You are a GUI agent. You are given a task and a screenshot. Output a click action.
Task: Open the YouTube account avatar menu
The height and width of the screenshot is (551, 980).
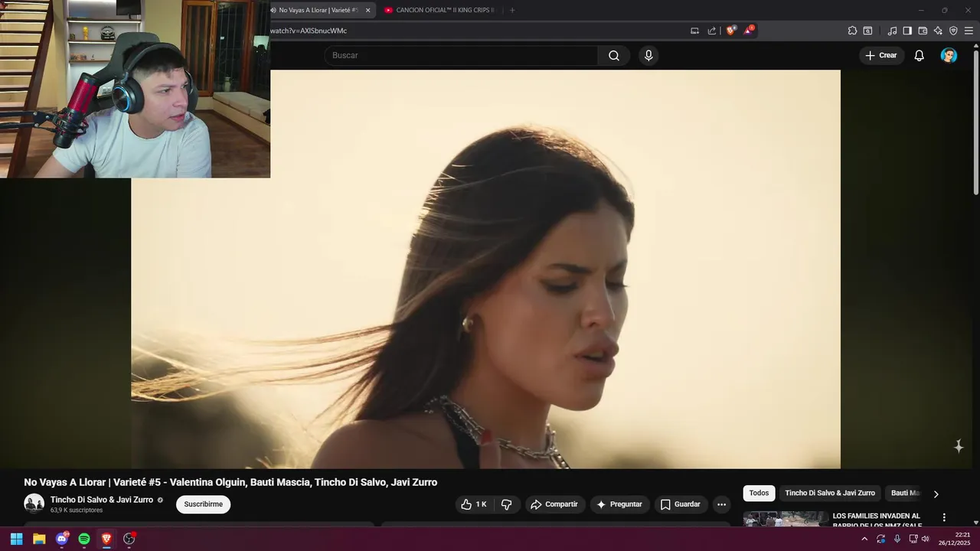(949, 55)
